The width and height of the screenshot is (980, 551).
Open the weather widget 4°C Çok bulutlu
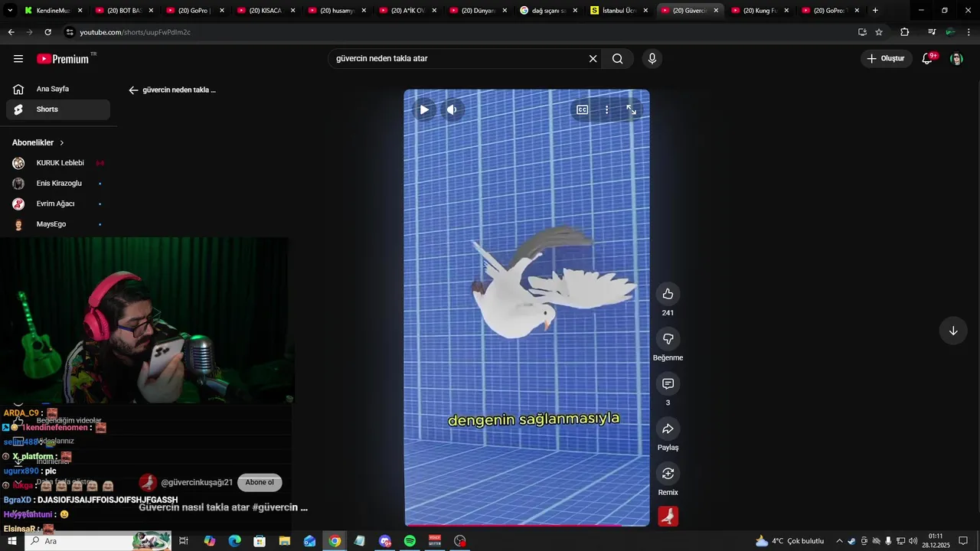789,541
